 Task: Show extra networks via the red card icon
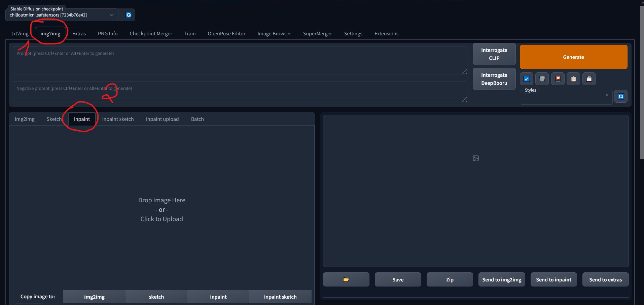point(558,79)
